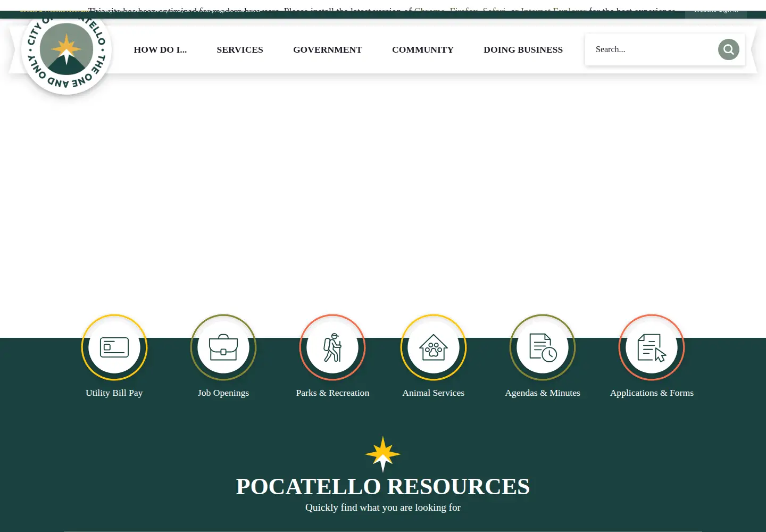Open the SERVICES menu
The image size is (766, 532).
[240, 49]
